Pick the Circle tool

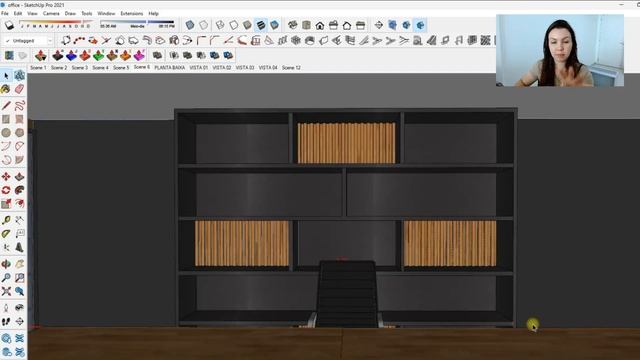[x=6, y=133]
